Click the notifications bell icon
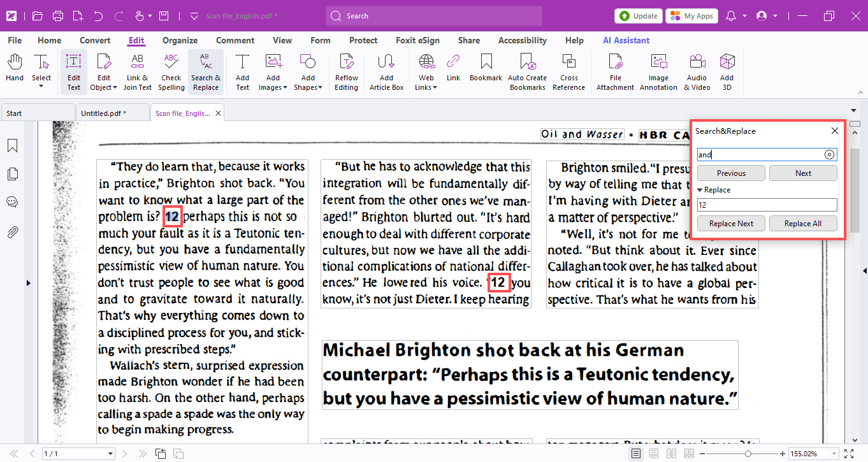Image resolution: width=868 pixels, height=462 pixels. [x=731, y=16]
